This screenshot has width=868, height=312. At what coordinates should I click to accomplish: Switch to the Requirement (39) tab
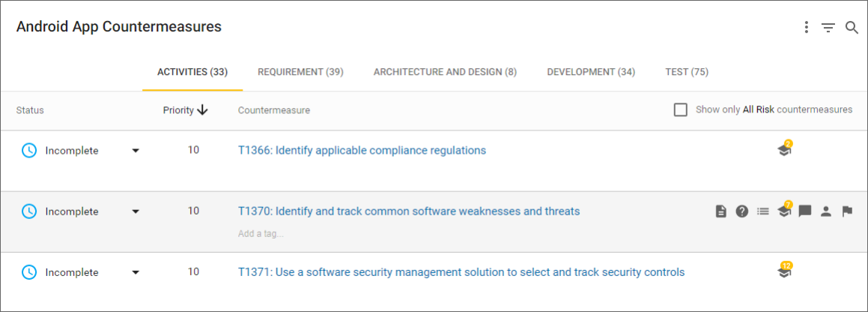click(x=300, y=72)
